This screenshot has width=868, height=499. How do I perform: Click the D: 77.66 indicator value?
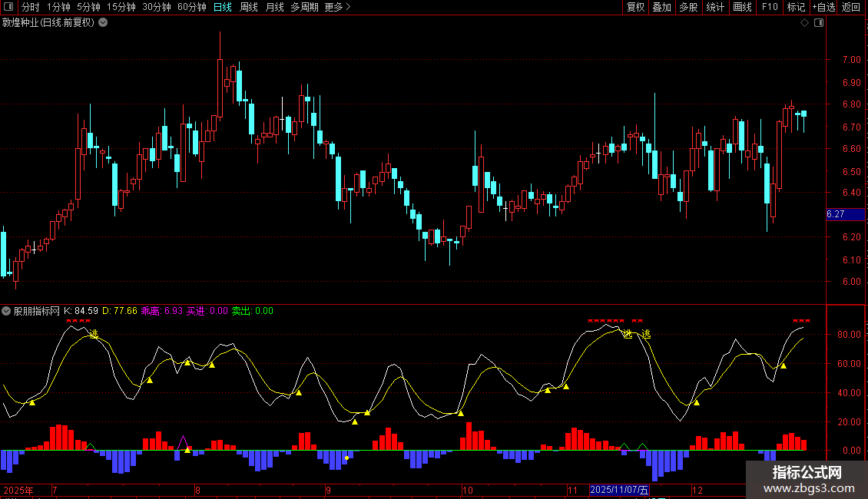(x=120, y=311)
